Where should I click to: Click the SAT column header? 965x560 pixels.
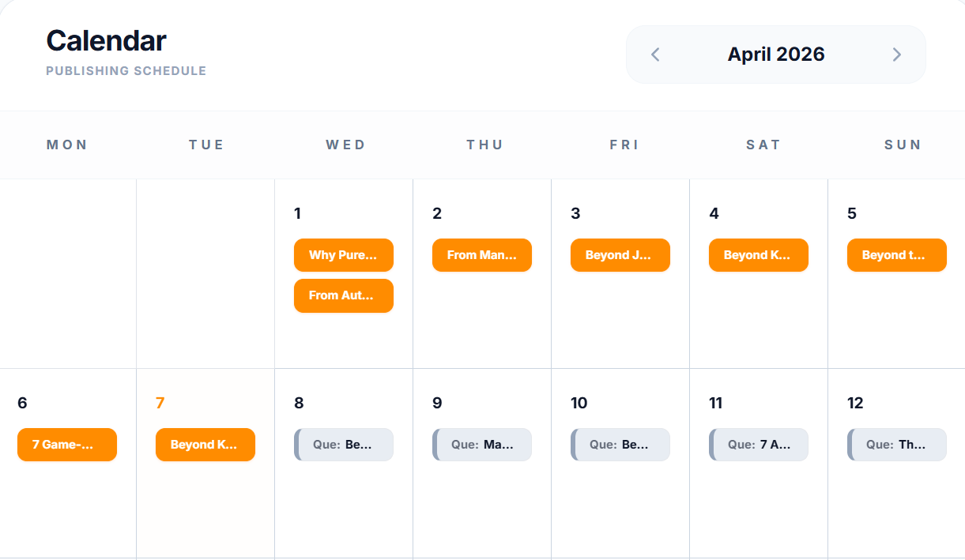763,145
